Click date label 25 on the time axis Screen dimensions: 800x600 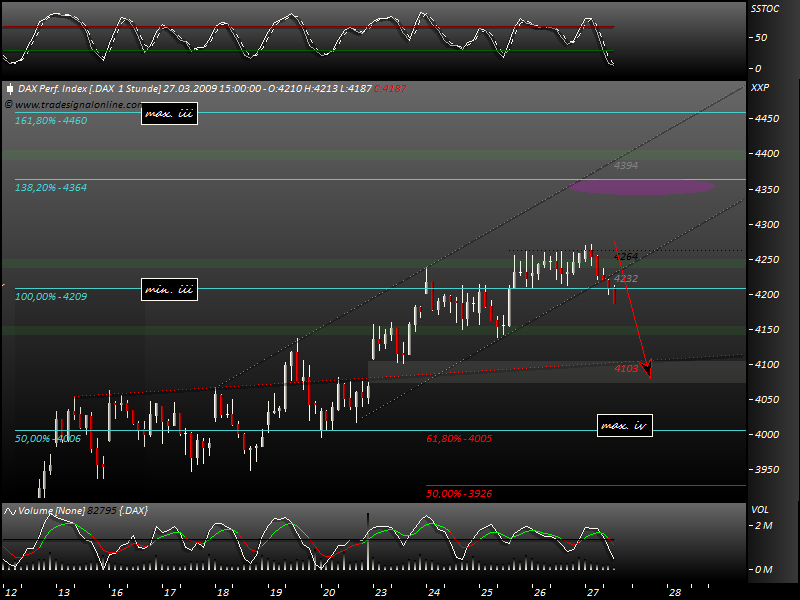pyautogui.click(x=487, y=592)
